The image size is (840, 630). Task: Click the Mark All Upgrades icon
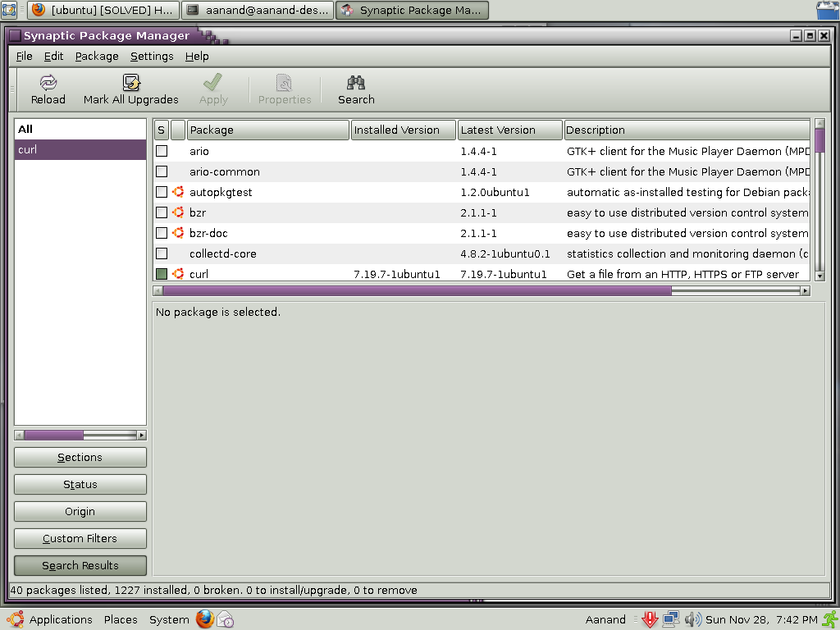131,82
